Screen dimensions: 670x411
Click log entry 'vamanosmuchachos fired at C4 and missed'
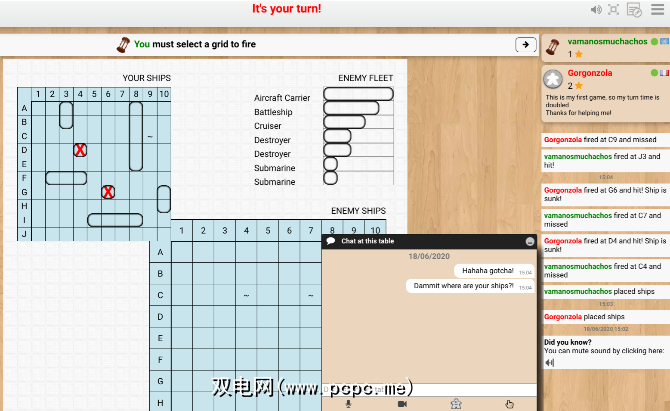606,270
